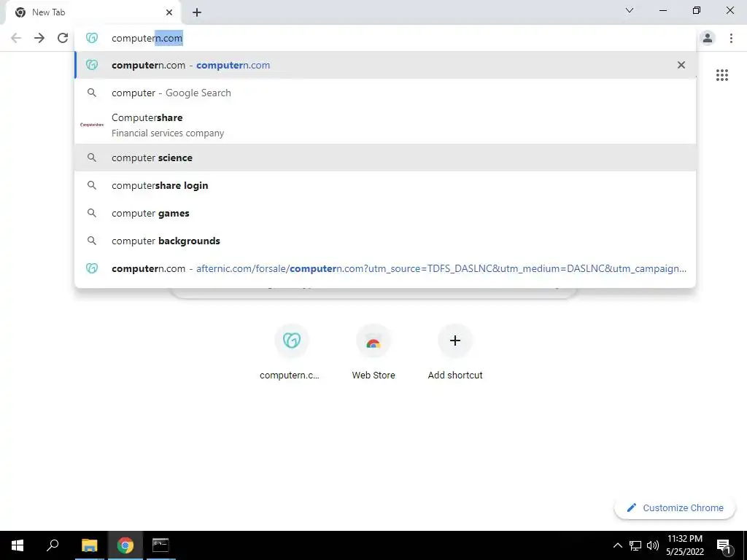Pick the 'computer science' suggestion
This screenshot has height=560, width=747.
click(385, 157)
